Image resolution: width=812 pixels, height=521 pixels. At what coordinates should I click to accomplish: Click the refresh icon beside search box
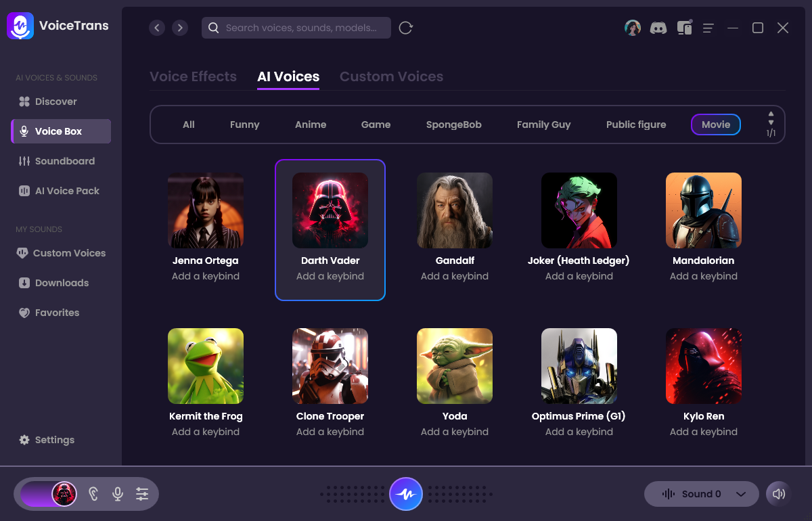(405, 28)
